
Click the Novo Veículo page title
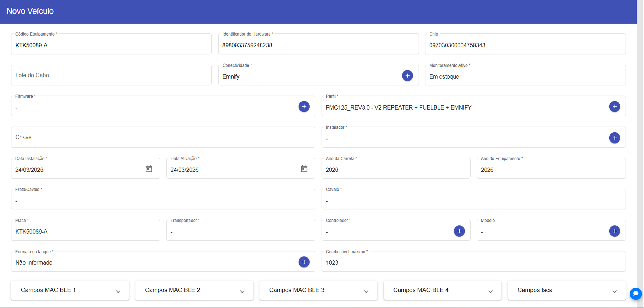pos(30,11)
